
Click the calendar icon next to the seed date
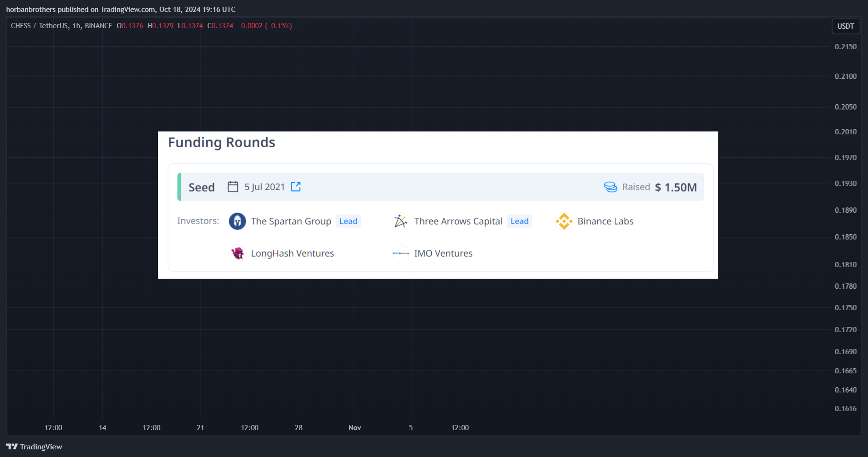pyautogui.click(x=233, y=186)
